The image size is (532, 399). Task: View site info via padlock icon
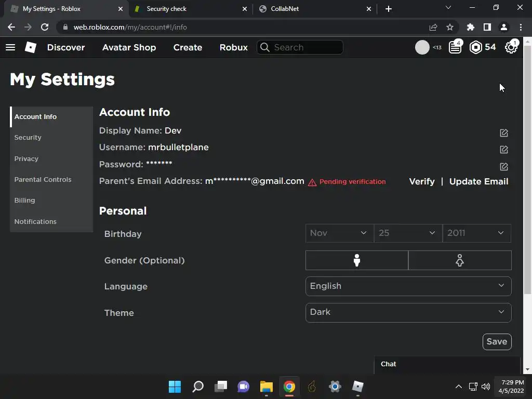coord(65,27)
